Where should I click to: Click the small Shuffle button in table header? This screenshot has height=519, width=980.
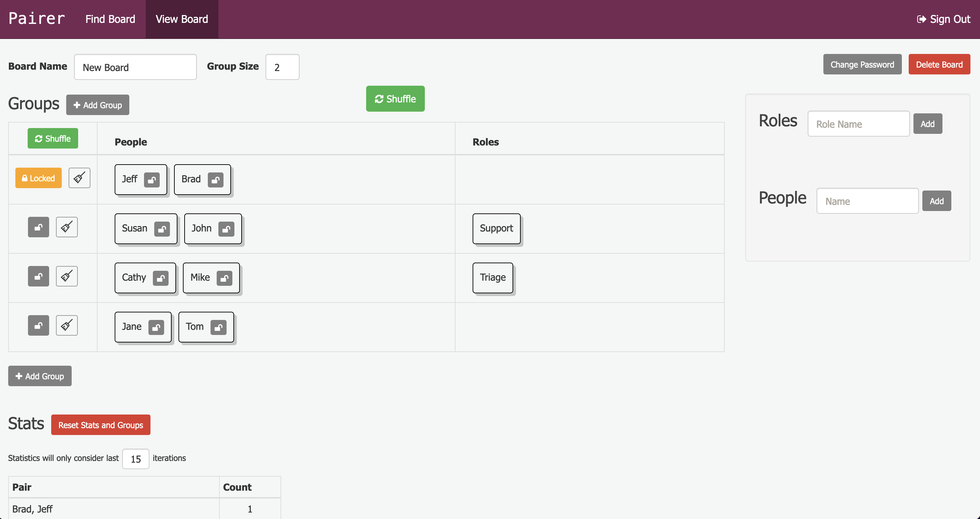(x=53, y=138)
